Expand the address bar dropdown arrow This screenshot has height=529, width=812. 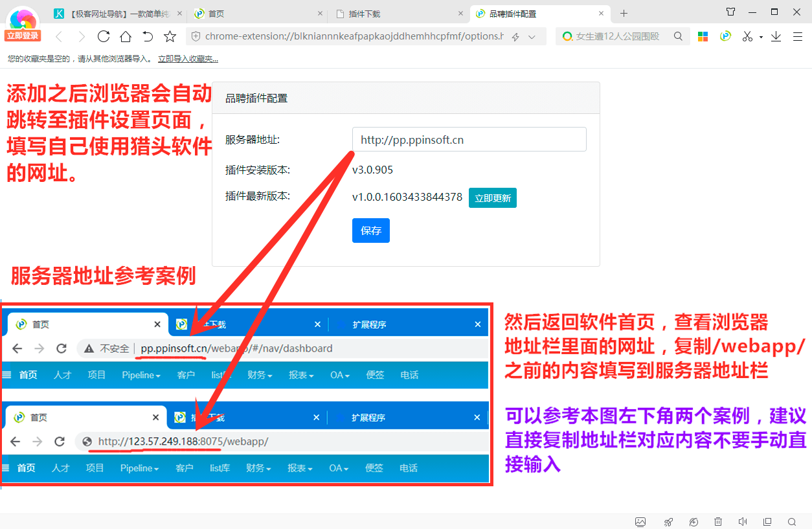click(x=532, y=37)
